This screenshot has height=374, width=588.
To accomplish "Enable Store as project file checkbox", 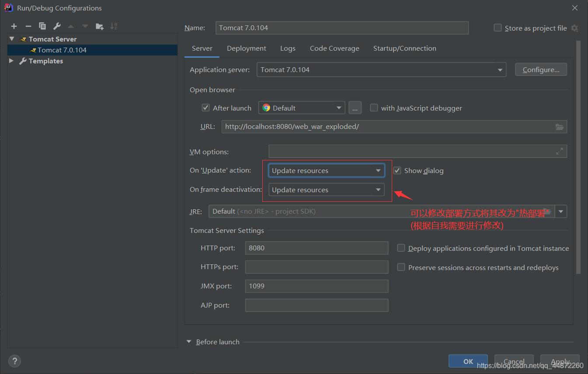I will 498,28.
